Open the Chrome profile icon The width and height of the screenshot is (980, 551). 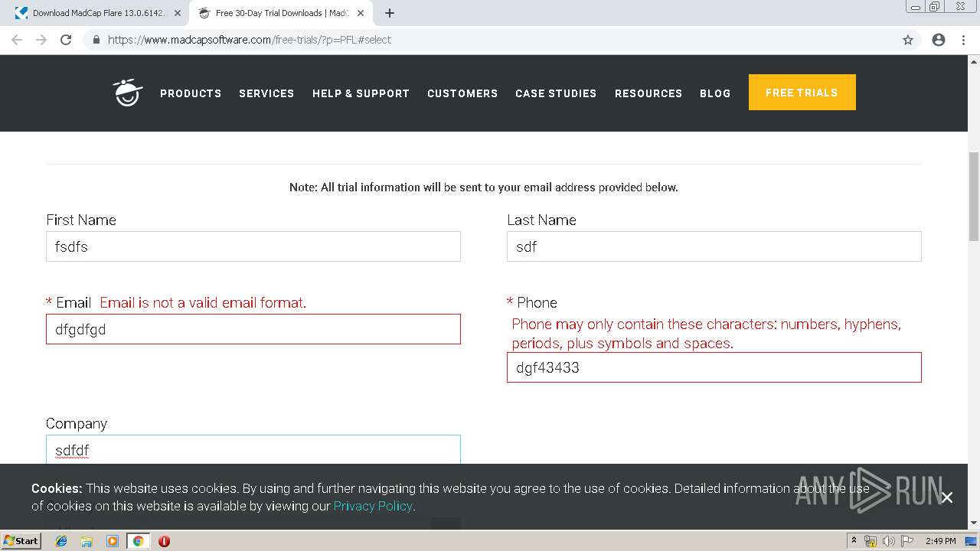coord(939,40)
